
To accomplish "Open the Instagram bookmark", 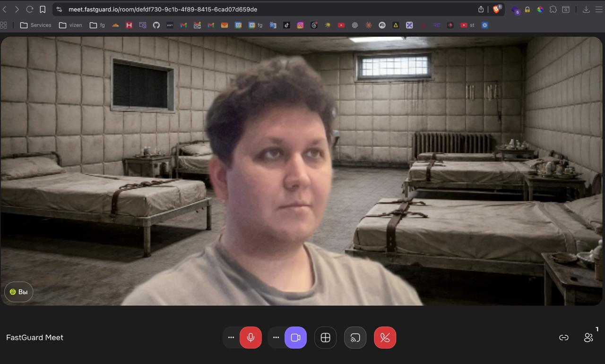I will (x=300, y=25).
